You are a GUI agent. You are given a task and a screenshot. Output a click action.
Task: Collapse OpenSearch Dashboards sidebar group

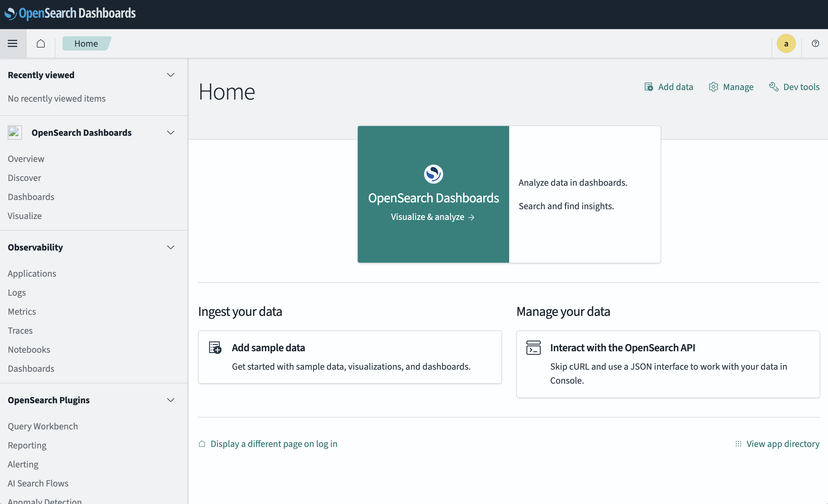[x=170, y=133]
